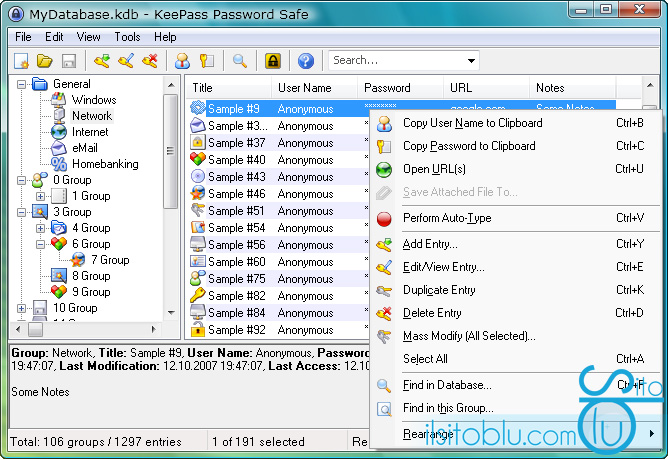Select the 9 Group tree item

91,292
